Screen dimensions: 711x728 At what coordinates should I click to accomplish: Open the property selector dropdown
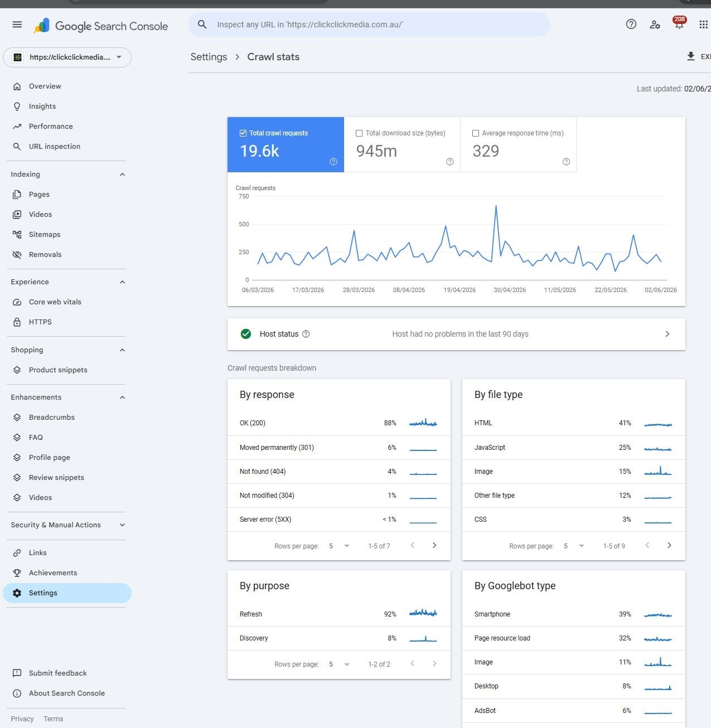coord(67,57)
